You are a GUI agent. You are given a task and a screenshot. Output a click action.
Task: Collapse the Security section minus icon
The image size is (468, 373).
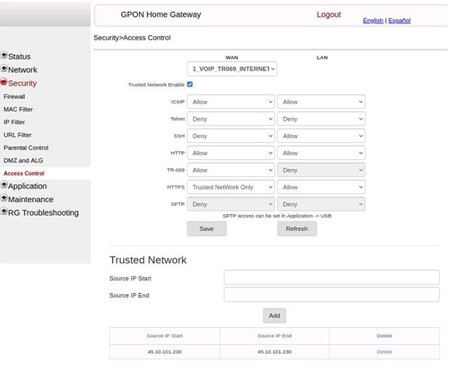4,82
